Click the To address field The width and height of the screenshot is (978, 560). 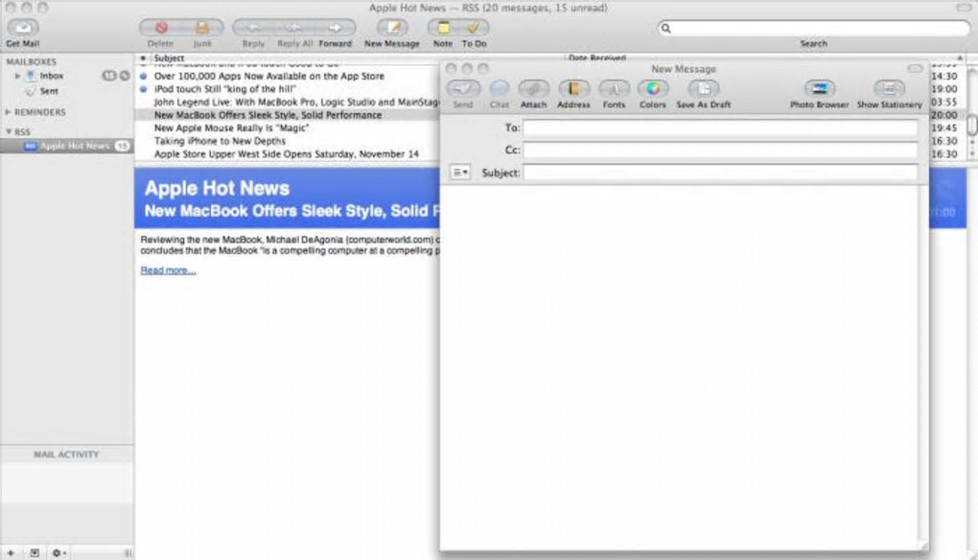720,128
